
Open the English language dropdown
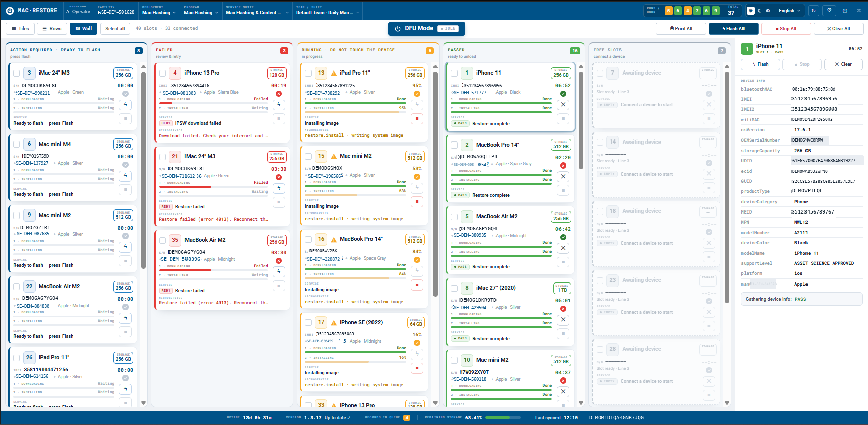790,11
